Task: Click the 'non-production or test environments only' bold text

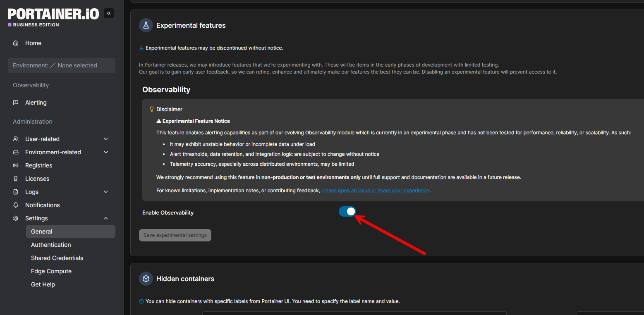Action: click(311, 177)
